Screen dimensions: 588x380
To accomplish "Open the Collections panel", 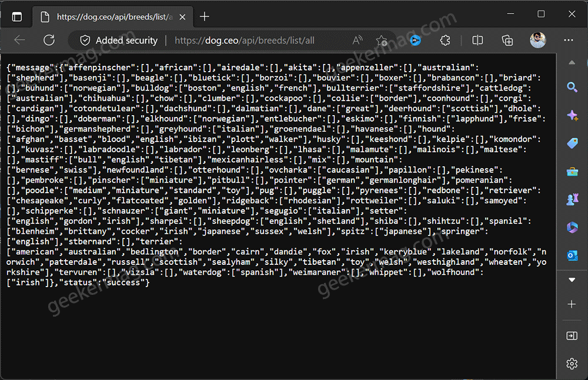I will (x=507, y=41).
